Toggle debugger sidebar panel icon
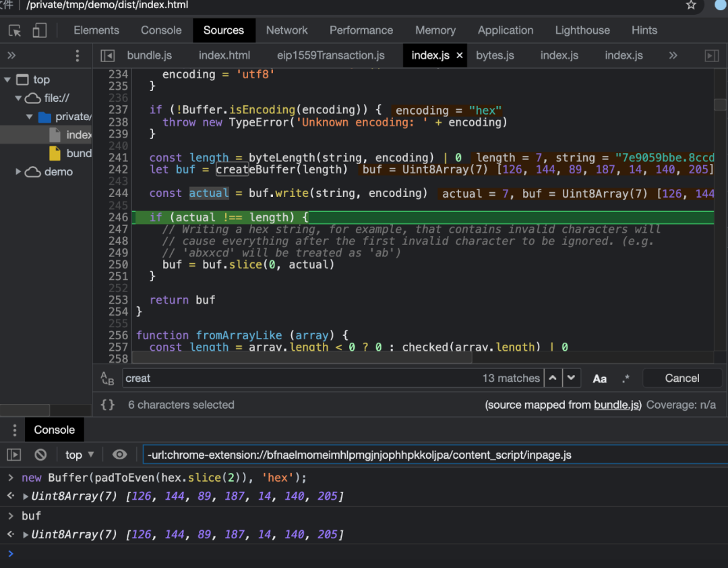728x568 pixels. (711, 56)
